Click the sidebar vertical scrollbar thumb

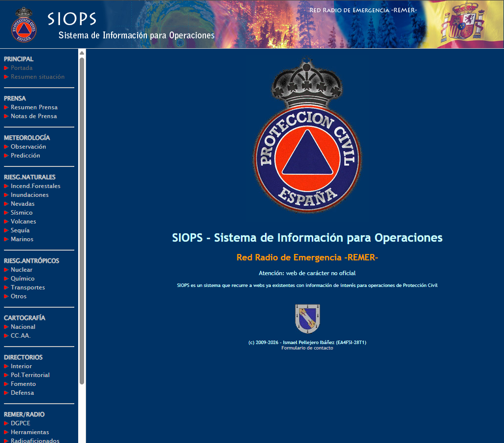(82, 221)
